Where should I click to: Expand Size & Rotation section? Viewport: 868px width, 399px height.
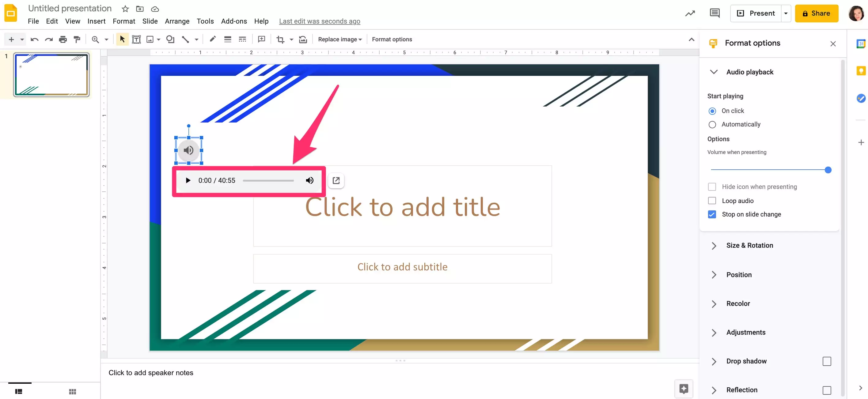point(749,246)
